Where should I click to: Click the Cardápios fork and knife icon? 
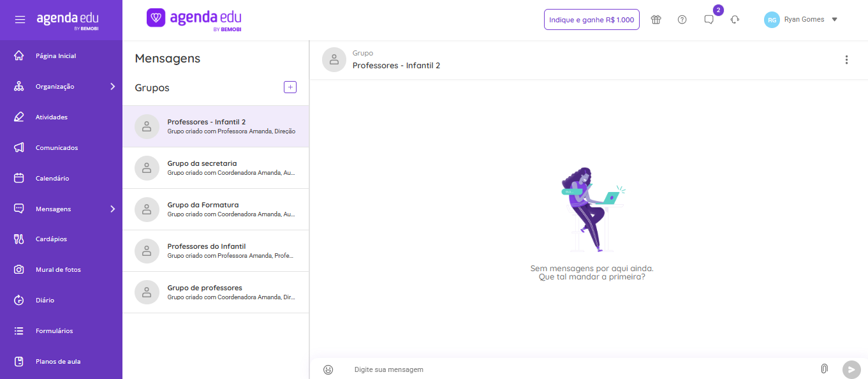pyautogui.click(x=19, y=239)
